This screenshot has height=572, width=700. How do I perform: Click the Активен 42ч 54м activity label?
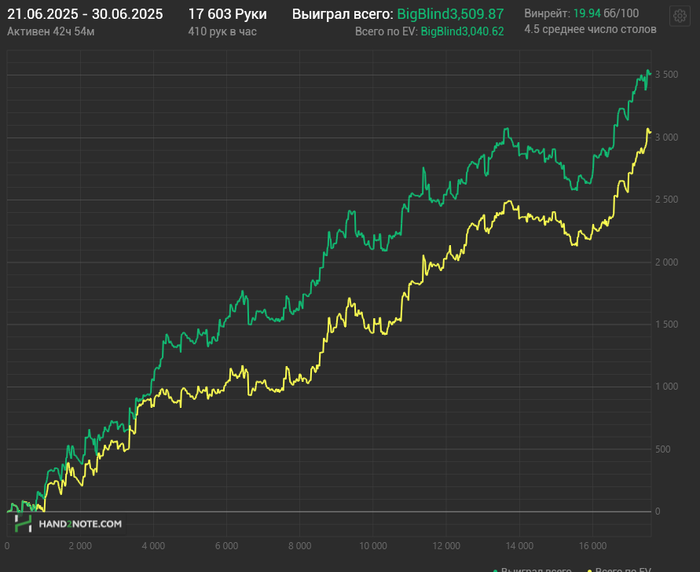tap(51, 31)
